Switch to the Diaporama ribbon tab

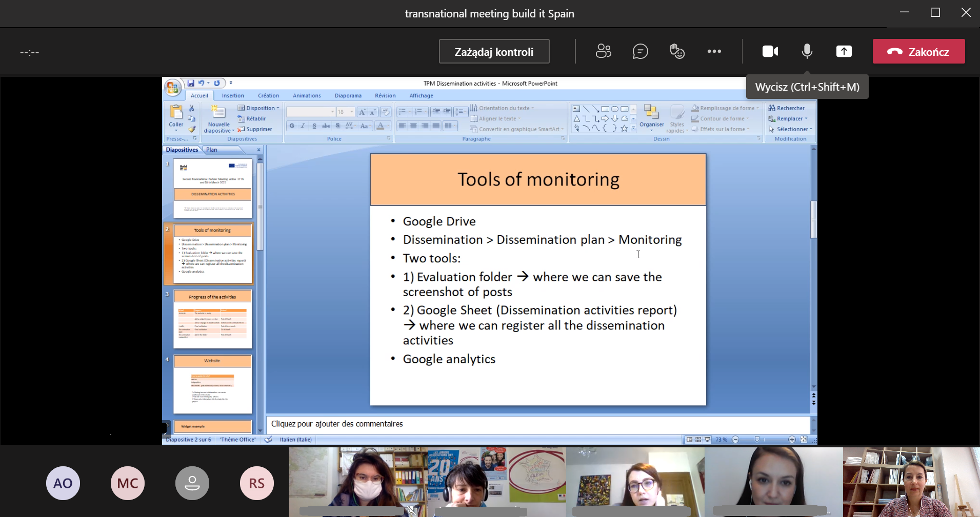[x=348, y=96]
